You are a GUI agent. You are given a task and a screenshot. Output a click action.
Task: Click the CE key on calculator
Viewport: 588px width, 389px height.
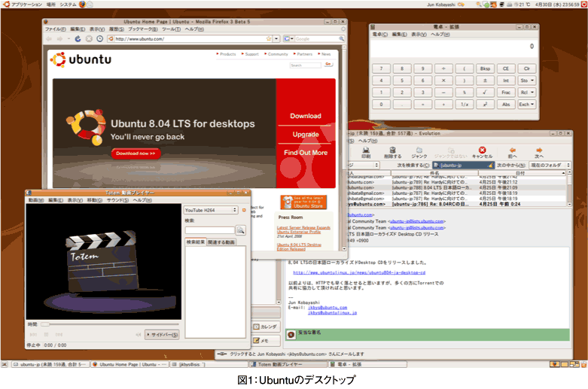tap(506, 68)
